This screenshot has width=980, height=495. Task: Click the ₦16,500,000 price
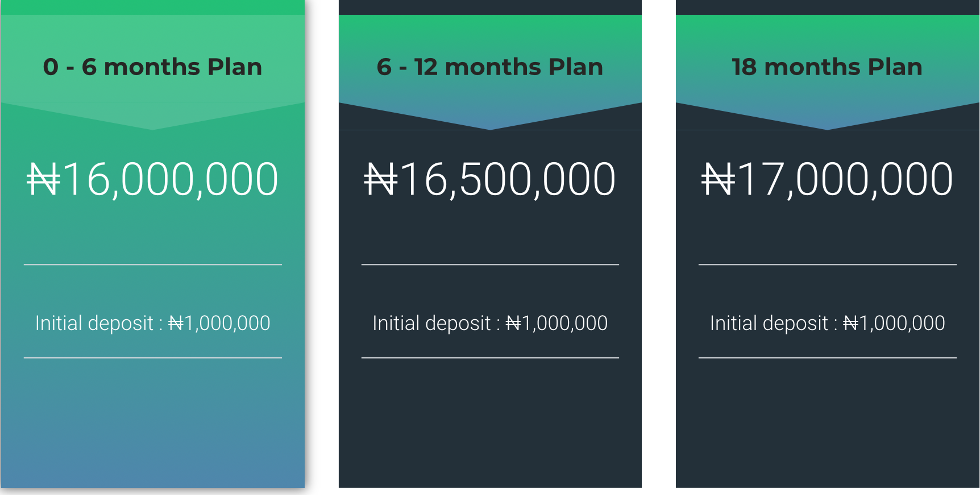coord(490,180)
